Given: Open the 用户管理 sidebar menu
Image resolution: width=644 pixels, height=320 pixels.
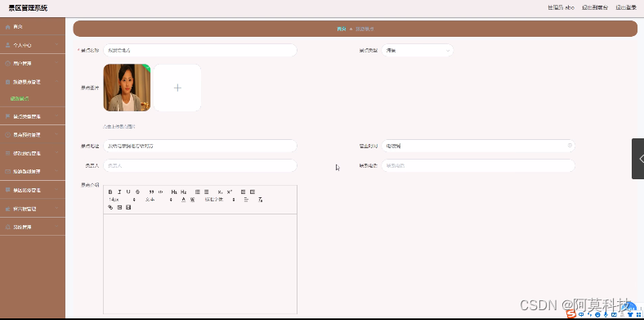Looking at the screenshot, I should (x=33, y=63).
